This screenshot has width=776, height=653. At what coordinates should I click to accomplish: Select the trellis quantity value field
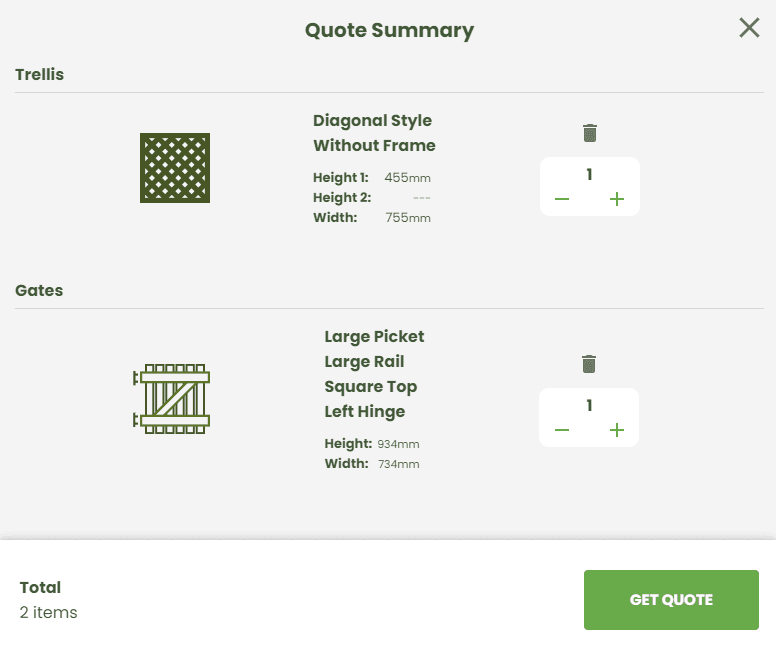click(x=589, y=174)
